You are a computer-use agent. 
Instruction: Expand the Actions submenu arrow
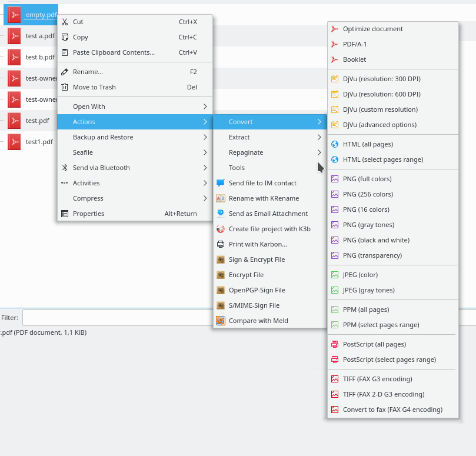coord(205,122)
